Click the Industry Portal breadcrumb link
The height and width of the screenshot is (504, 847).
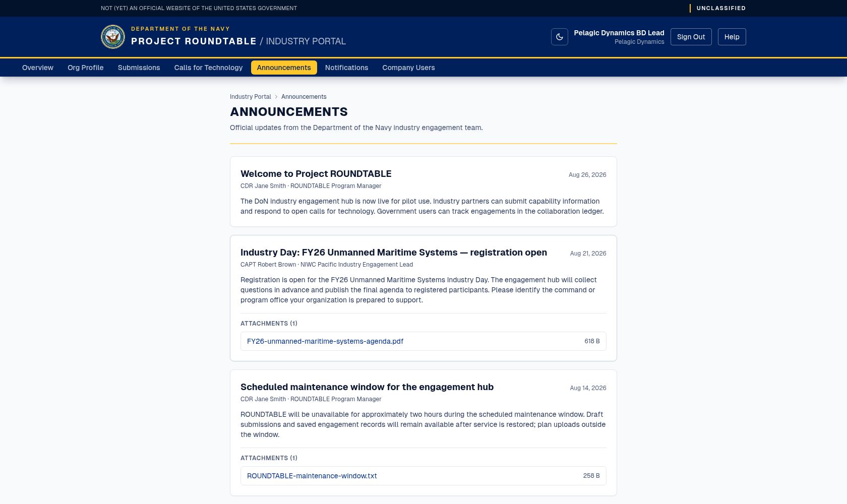251,97
